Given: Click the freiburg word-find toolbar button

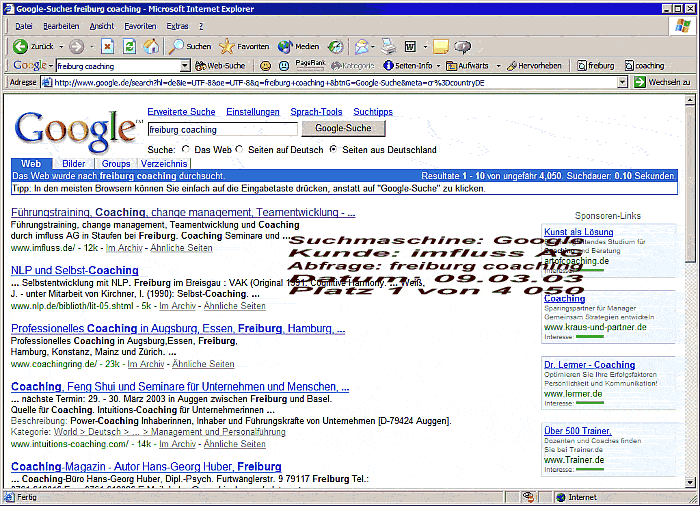Looking at the screenshot, I should 596,66.
